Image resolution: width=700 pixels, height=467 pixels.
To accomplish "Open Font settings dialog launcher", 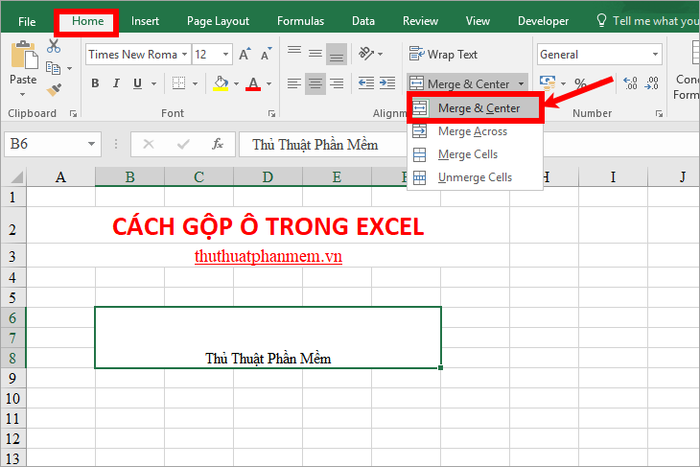I will (271, 114).
